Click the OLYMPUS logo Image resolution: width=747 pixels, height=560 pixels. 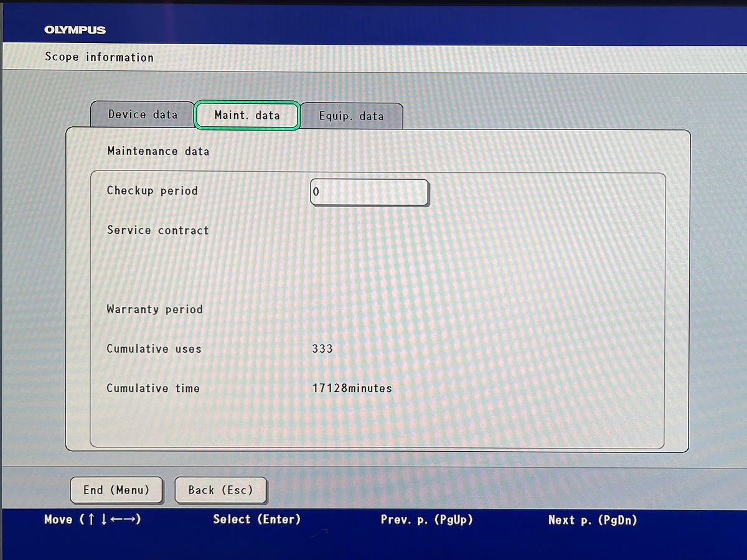pyautogui.click(x=75, y=30)
